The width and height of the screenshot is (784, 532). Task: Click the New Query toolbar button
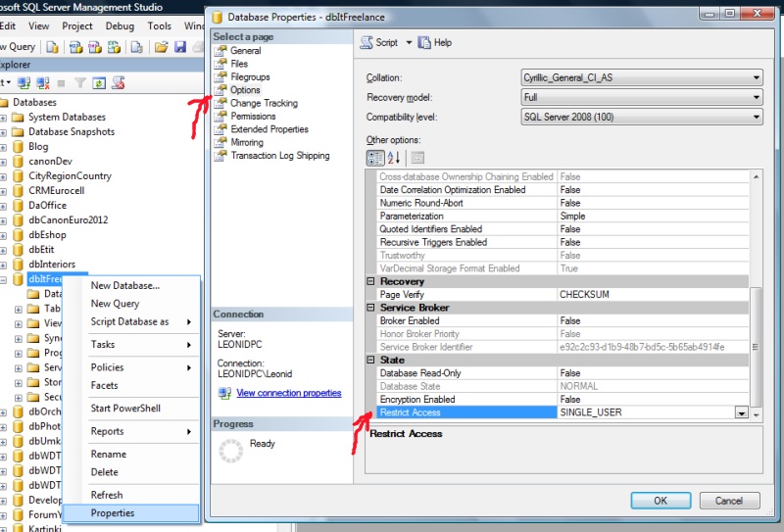pyautogui.click(x=18, y=46)
